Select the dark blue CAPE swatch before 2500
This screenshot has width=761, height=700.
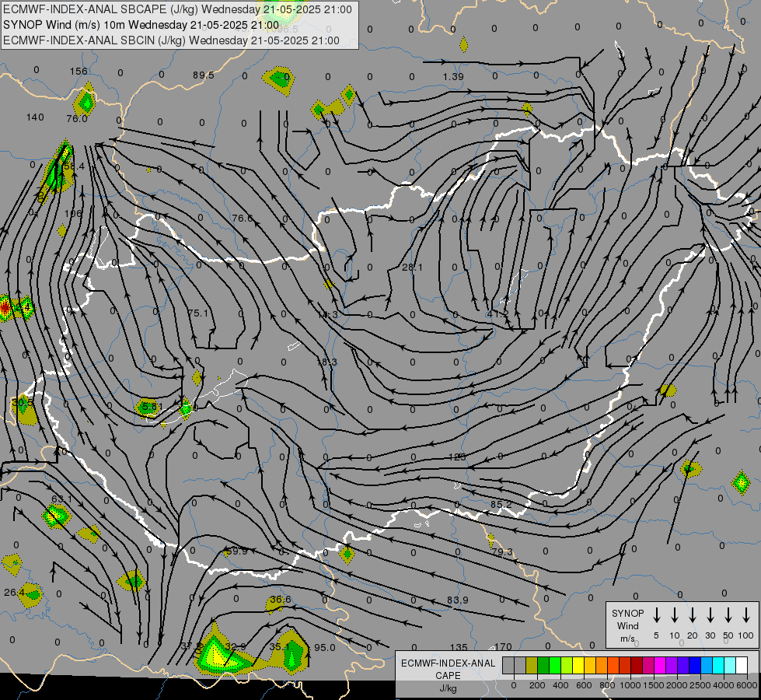coord(695,666)
